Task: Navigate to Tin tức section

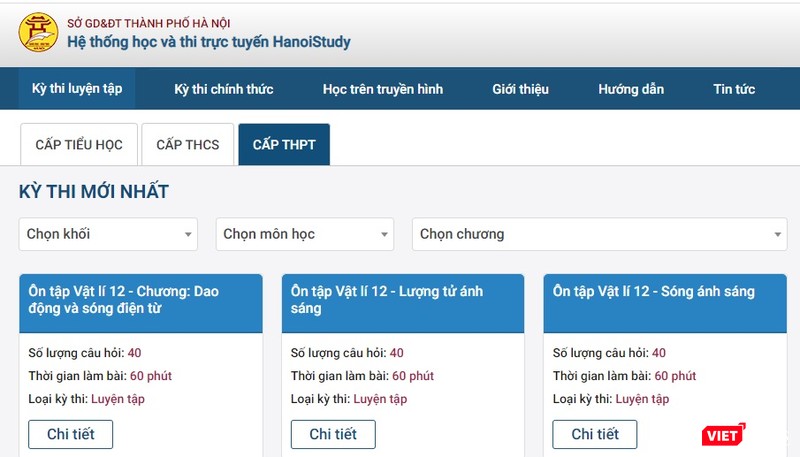Action: pyautogui.click(x=734, y=89)
